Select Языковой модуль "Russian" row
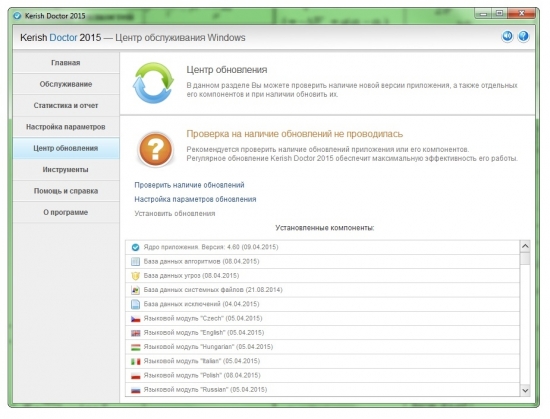Viewport: 550px width, 419px height. point(322,390)
